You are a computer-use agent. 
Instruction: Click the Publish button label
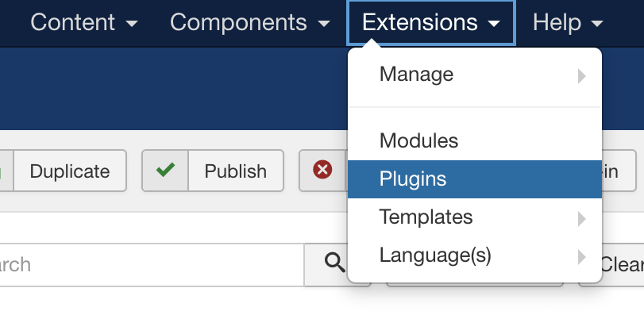click(235, 171)
